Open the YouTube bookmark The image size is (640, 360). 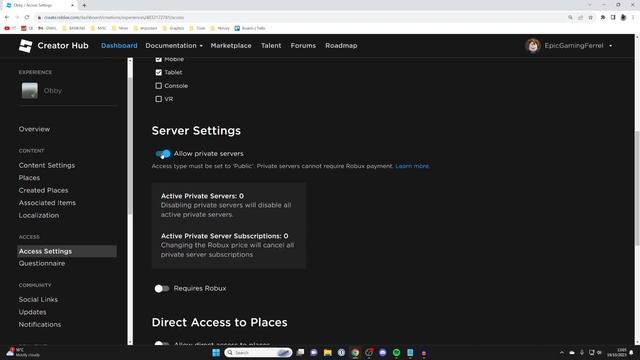[x=10, y=28]
